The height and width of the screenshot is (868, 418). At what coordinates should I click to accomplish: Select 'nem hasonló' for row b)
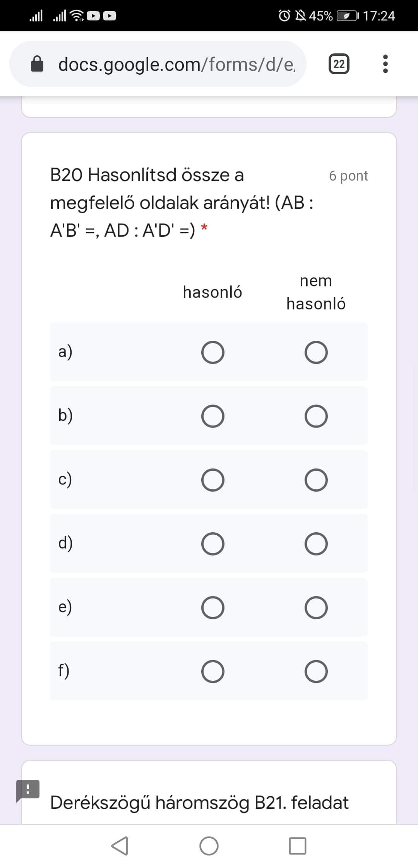(x=316, y=416)
